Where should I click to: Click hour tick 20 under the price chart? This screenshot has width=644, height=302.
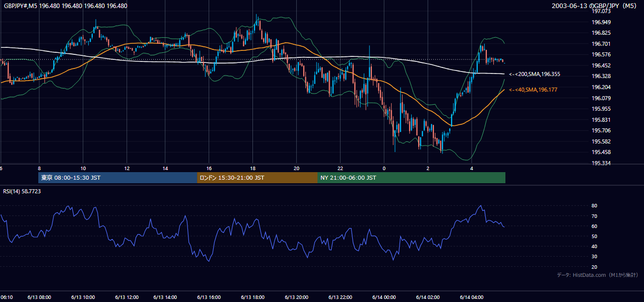coord(296,168)
